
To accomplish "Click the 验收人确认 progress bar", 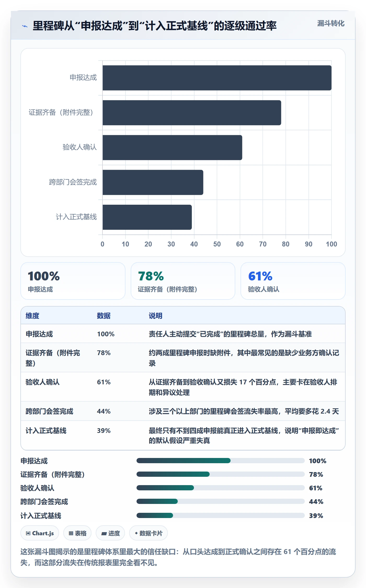I will (x=221, y=488).
